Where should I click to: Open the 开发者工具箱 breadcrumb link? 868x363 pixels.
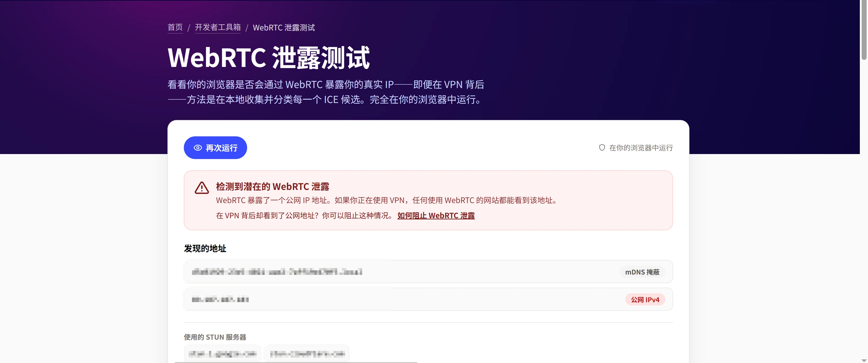coord(218,27)
